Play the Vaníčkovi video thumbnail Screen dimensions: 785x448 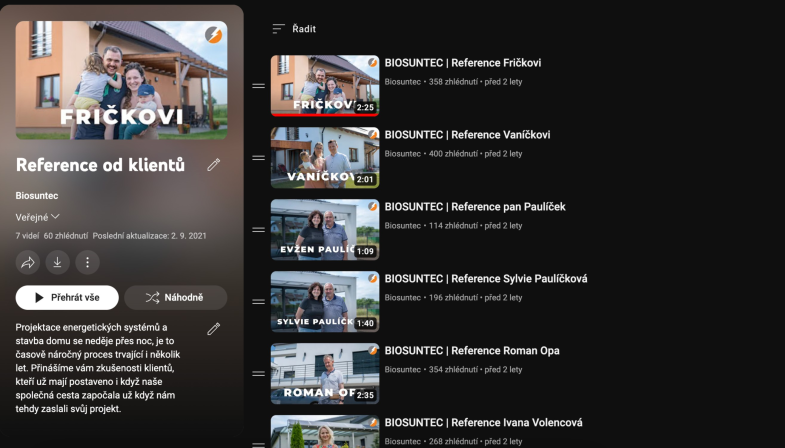point(325,158)
